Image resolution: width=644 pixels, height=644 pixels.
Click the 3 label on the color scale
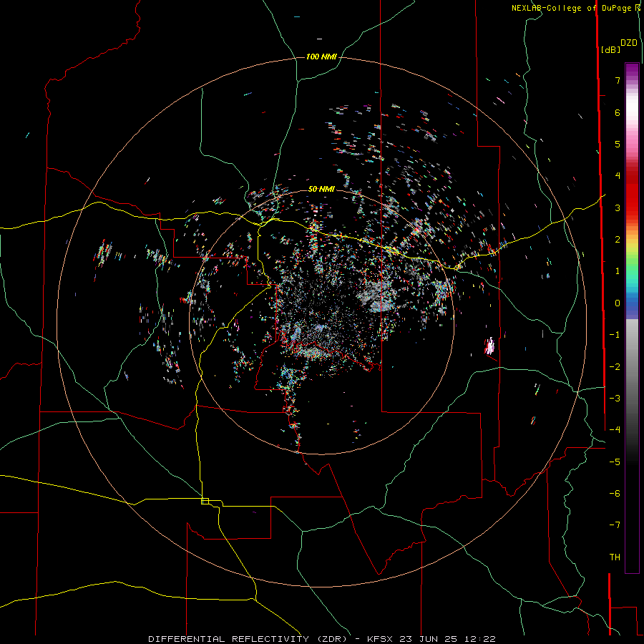tap(618, 208)
